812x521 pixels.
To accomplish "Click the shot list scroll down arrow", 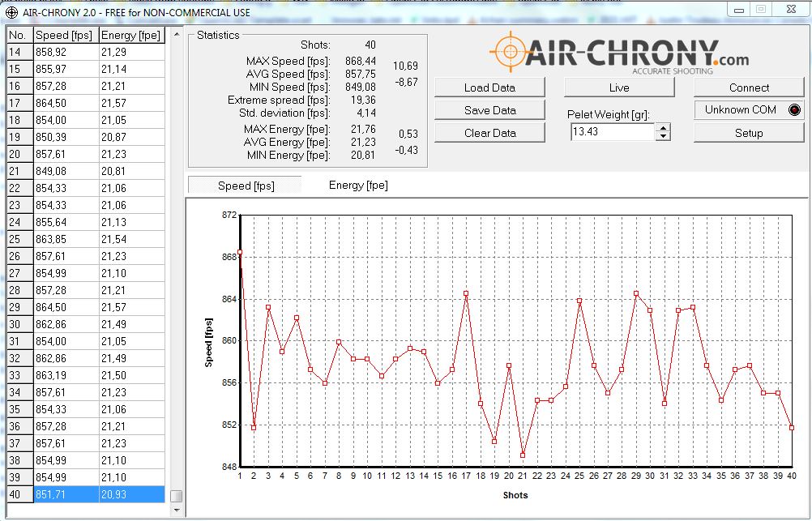I will (x=177, y=510).
